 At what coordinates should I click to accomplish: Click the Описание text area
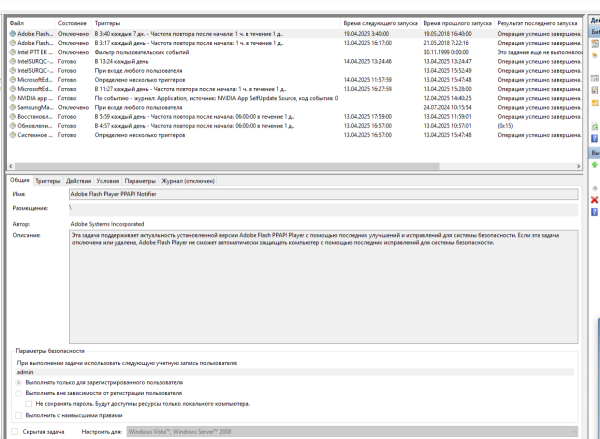(x=324, y=287)
